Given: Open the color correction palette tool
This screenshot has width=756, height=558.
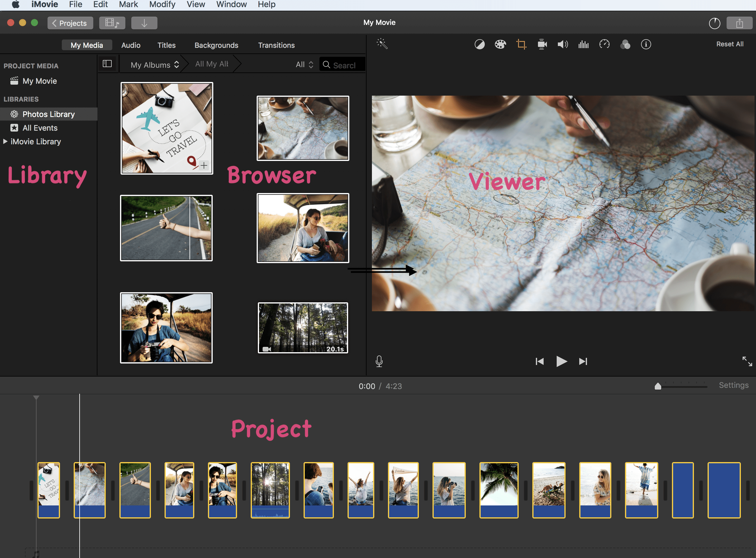Looking at the screenshot, I should pyautogui.click(x=500, y=44).
